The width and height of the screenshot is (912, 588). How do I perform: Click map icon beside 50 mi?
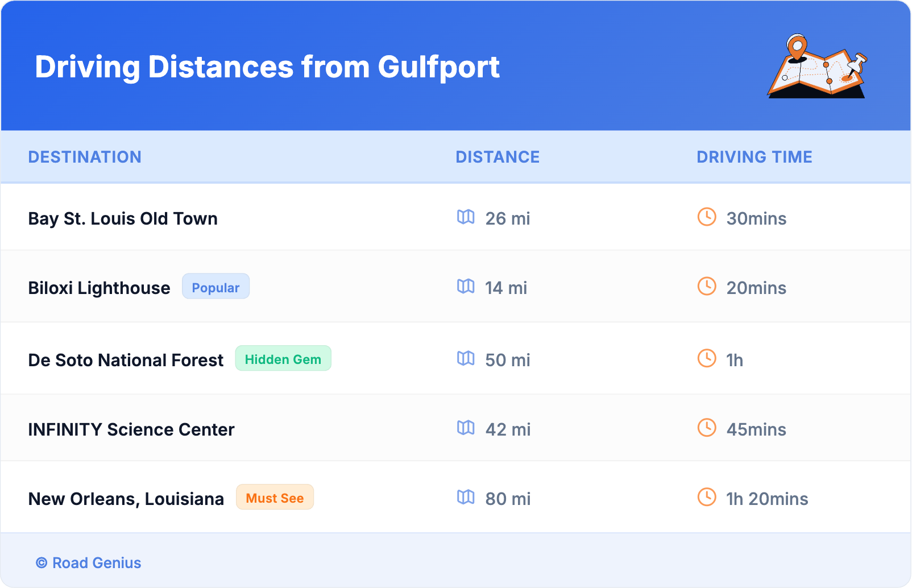tap(466, 358)
